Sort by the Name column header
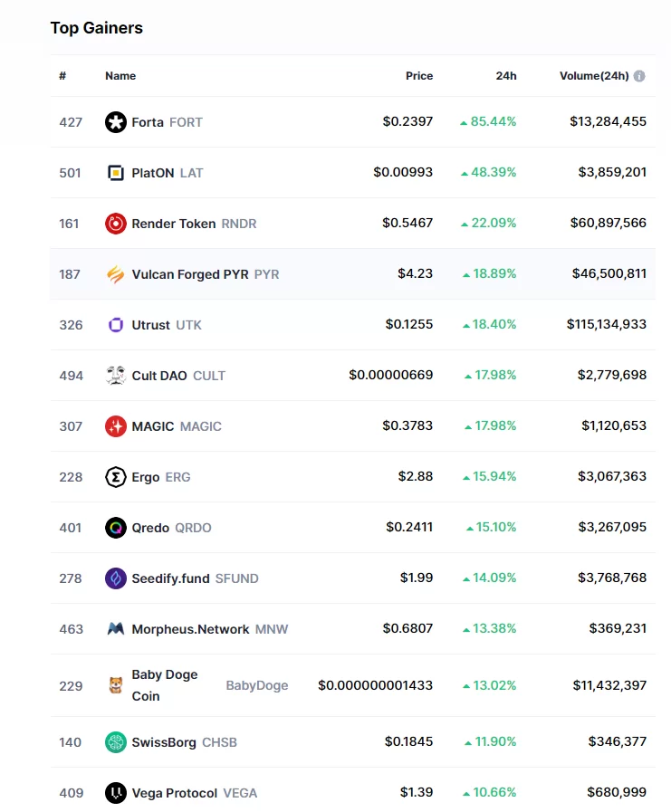 120,76
